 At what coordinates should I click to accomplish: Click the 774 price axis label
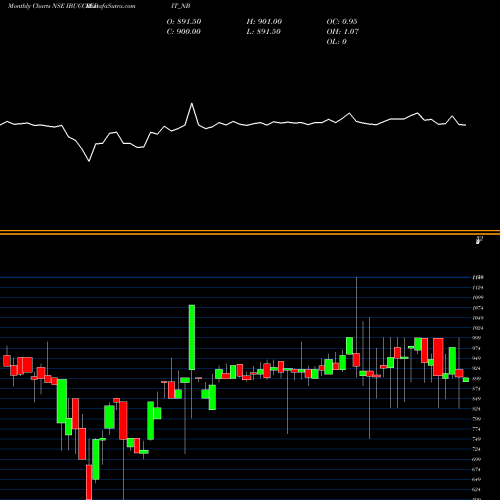click(477, 429)
